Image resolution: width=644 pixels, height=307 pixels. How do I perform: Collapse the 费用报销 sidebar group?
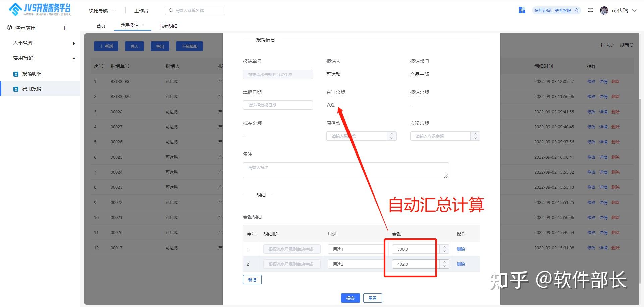[x=74, y=58]
